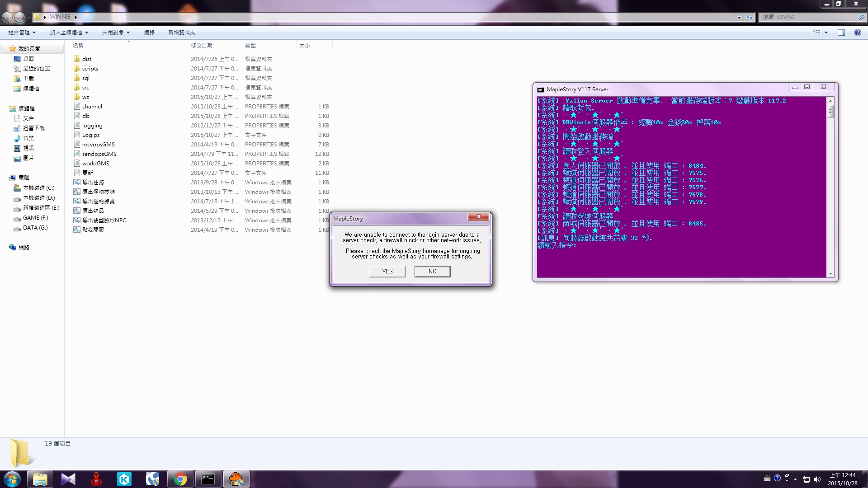868x488 pixels.
Task: Open 網路 in navigation pane
Action: pos(24,248)
